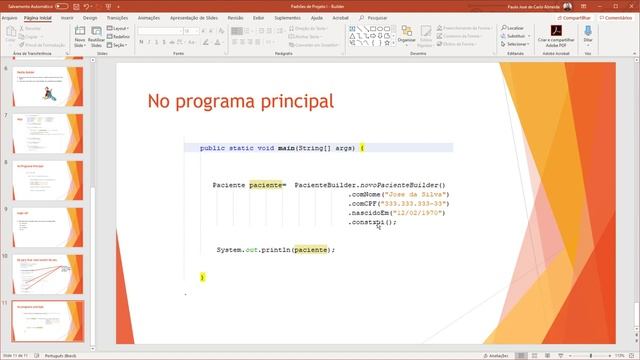Collapse the ribbon chevron
Screen dimensions: 640x360
(x=634, y=53)
